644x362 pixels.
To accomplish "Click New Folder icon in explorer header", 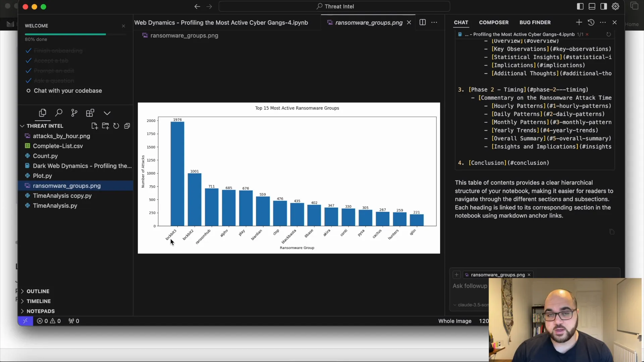I will point(105,126).
